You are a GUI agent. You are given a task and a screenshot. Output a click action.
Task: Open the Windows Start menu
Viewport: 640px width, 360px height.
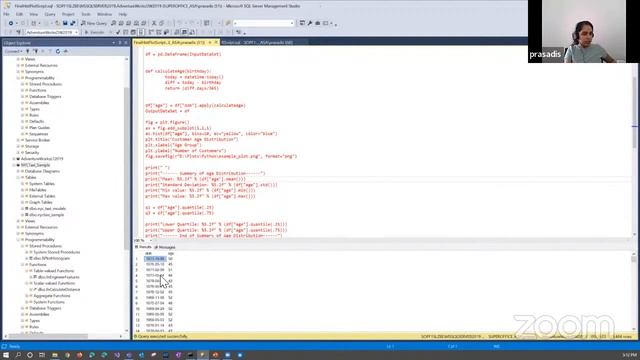(x=6, y=355)
